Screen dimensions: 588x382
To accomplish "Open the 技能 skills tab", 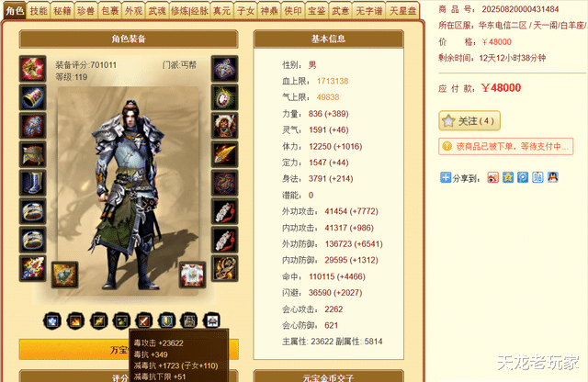I will (39, 11).
